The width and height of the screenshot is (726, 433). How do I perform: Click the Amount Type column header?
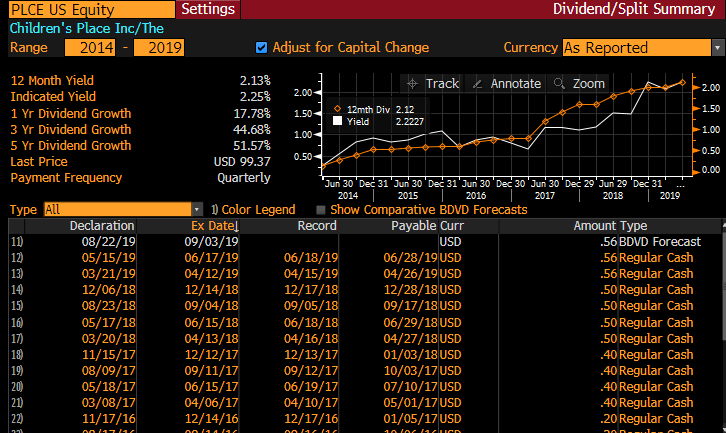pyautogui.click(x=609, y=226)
